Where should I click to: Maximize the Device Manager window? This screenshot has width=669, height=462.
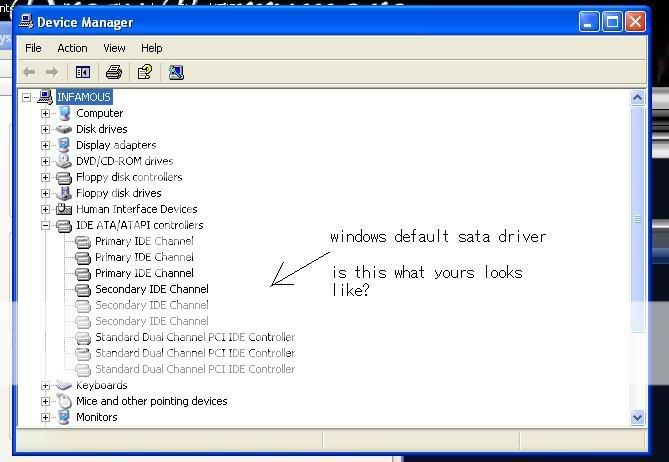(x=612, y=21)
